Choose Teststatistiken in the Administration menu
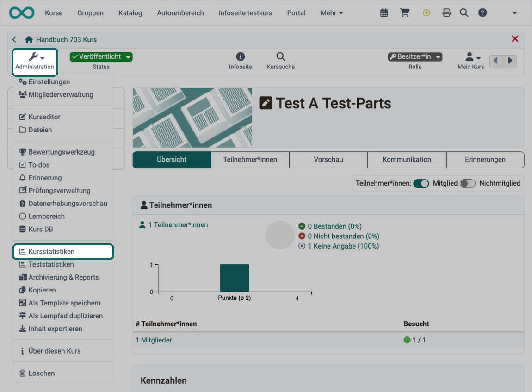 click(x=63, y=264)
